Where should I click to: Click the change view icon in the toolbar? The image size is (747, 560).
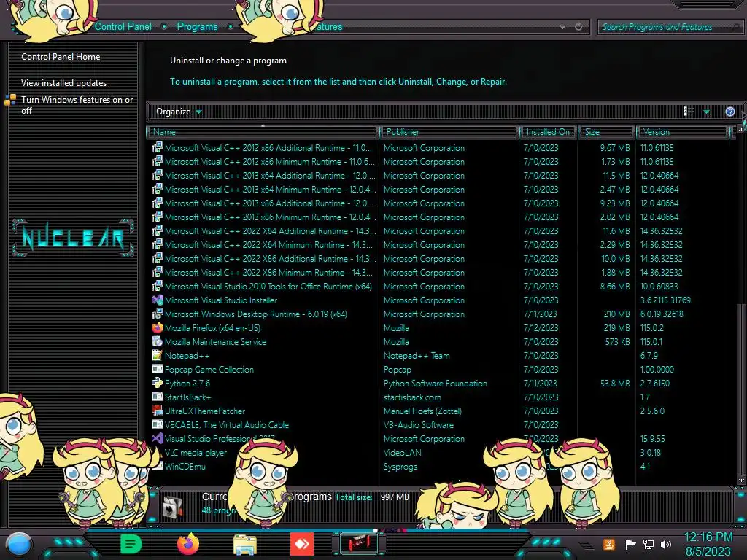(689, 112)
